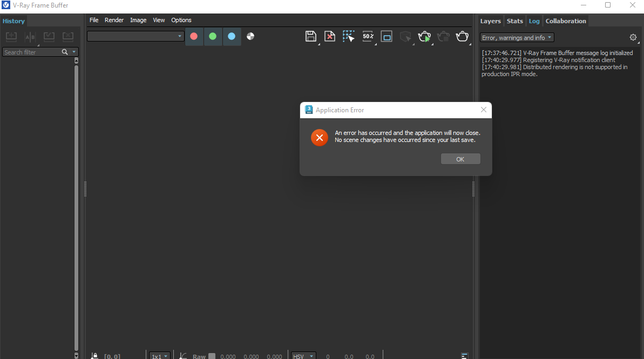Open the render channel dropdown
The image size is (644, 359).
click(x=135, y=36)
